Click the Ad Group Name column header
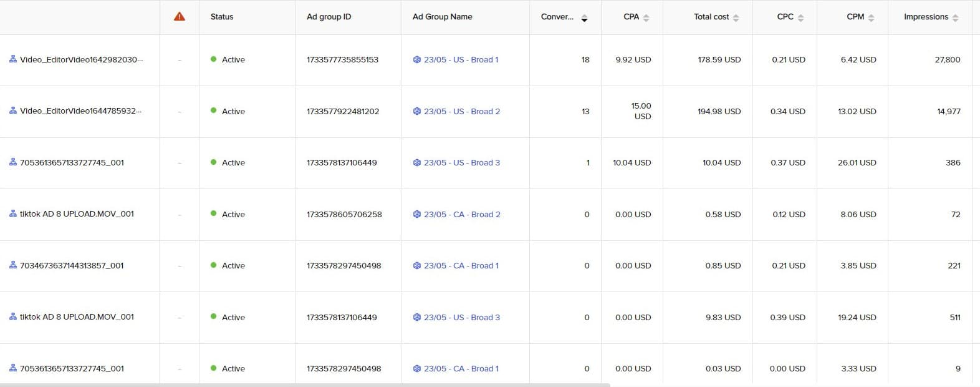The width and height of the screenshot is (980, 387). pyautogui.click(x=442, y=17)
